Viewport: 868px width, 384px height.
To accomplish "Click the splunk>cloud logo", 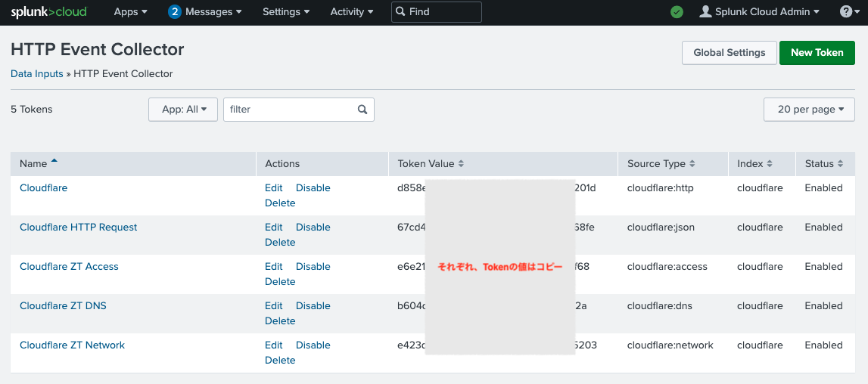I will (x=48, y=11).
